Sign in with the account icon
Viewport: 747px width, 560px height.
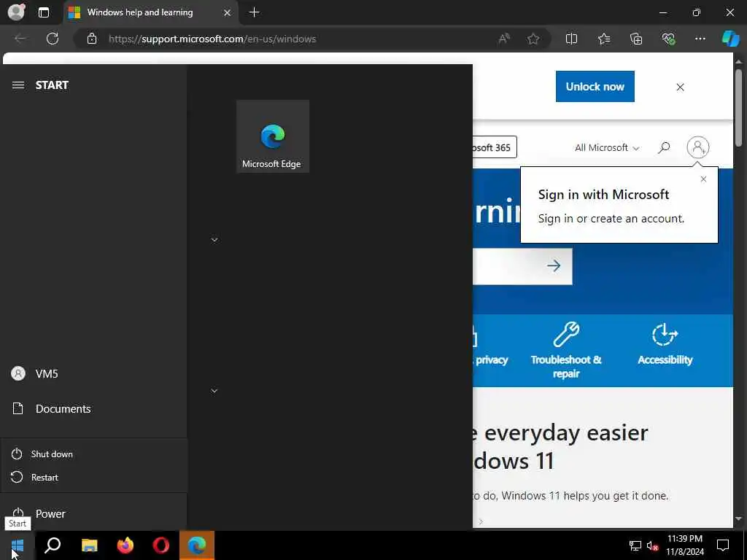698,147
